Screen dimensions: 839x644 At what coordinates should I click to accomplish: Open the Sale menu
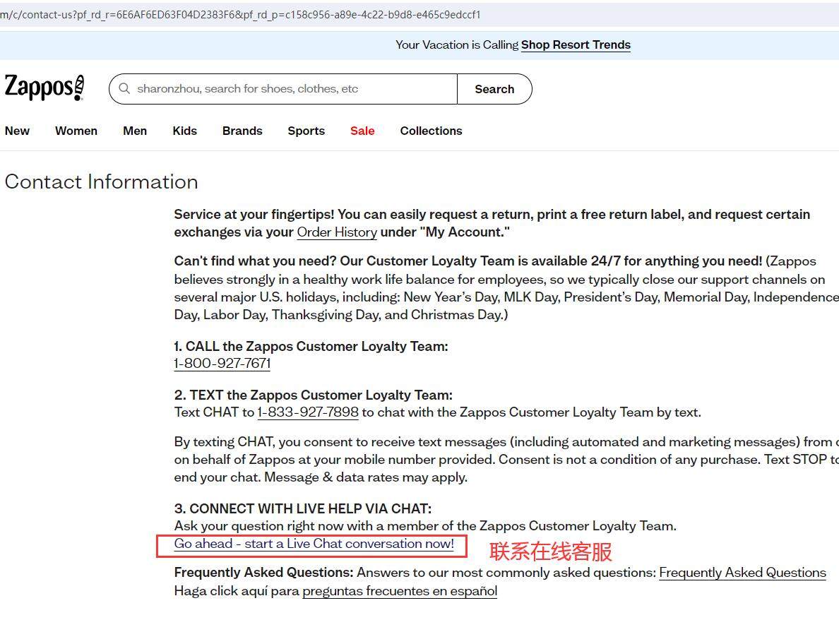pyautogui.click(x=362, y=131)
